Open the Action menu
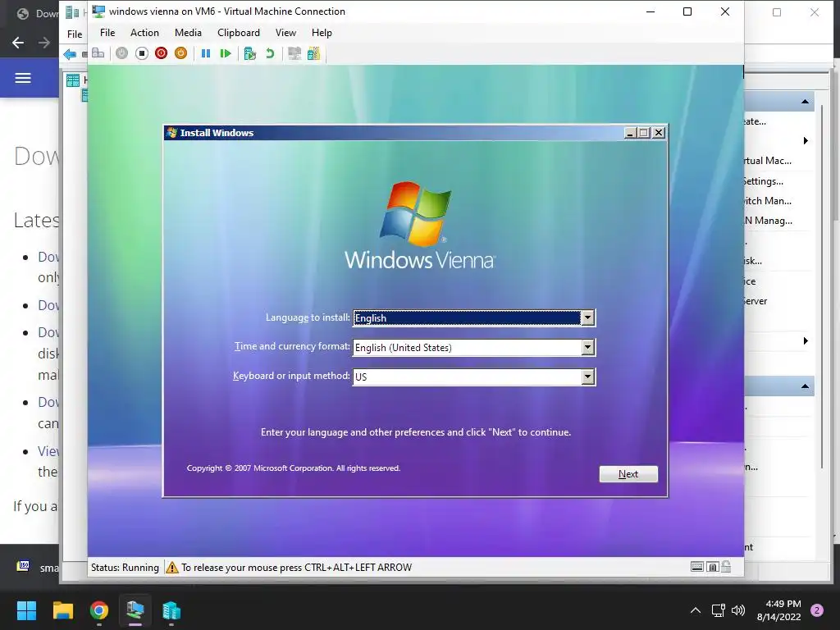 [x=144, y=33]
